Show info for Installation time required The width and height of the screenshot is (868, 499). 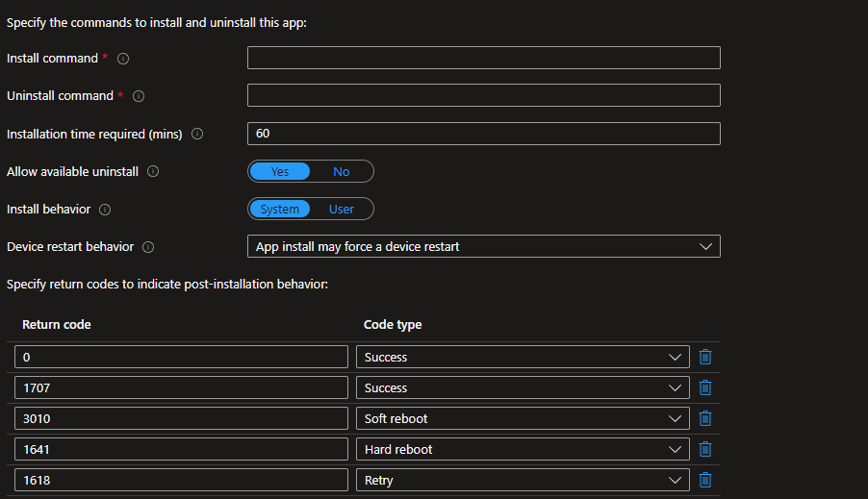click(197, 134)
